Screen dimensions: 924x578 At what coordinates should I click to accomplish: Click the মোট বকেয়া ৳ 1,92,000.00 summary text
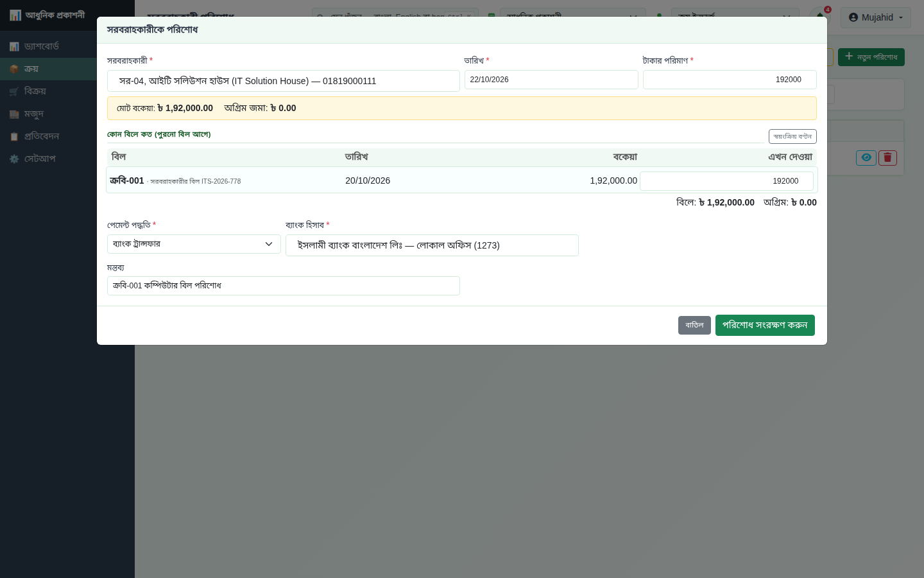pyautogui.click(x=165, y=108)
